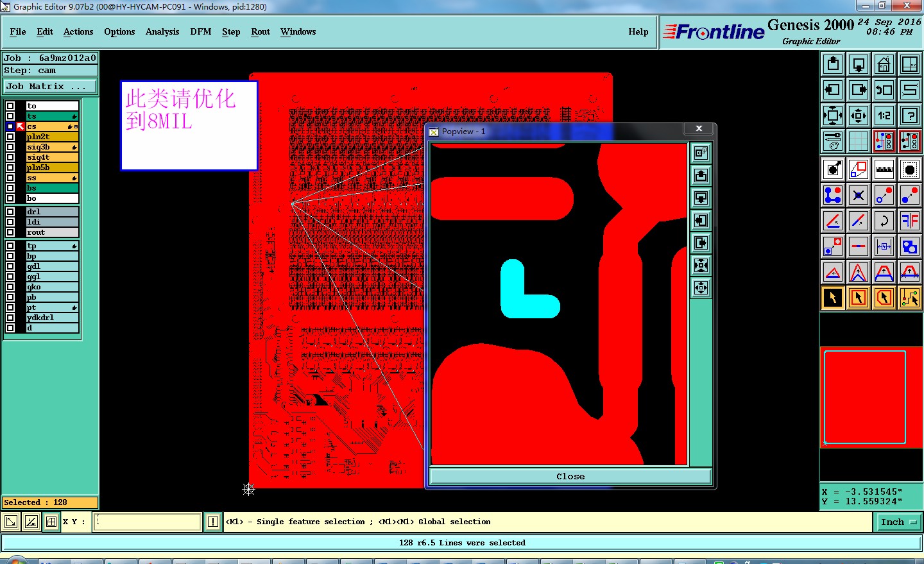
Task: Select the sig4t layer name
Action: pyautogui.click(x=52, y=157)
